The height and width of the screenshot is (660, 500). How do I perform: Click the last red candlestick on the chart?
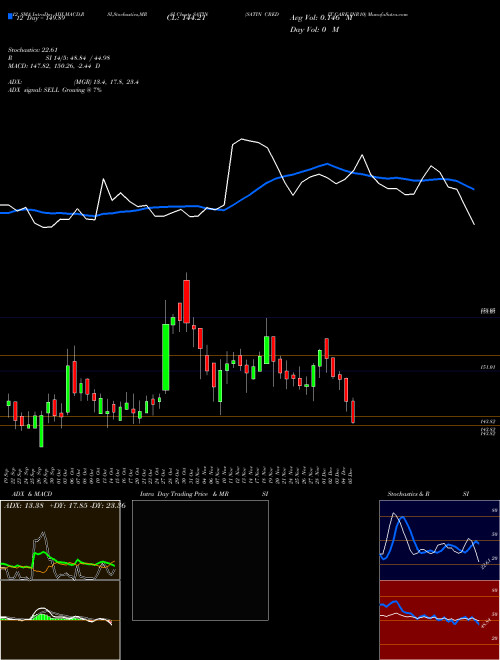point(353,411)
